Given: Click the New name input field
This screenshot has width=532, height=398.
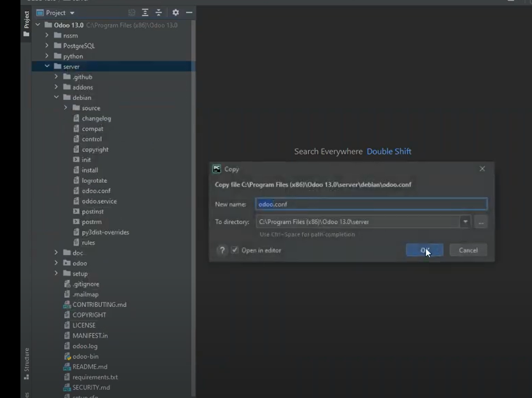Looking at the screenshot, I should [372, 204].
